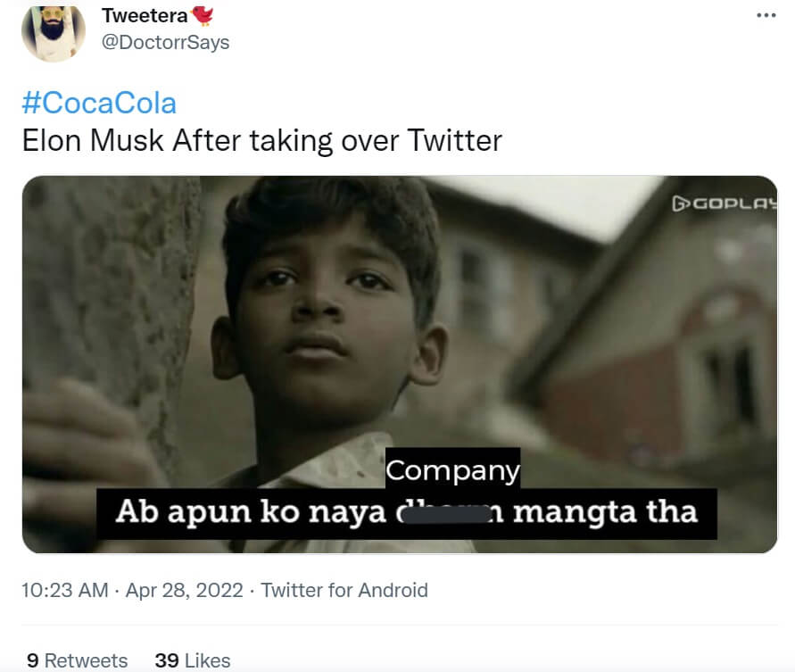Click the Tweetera display name
The image size is (795, 672).
click(x=144, y=16)
